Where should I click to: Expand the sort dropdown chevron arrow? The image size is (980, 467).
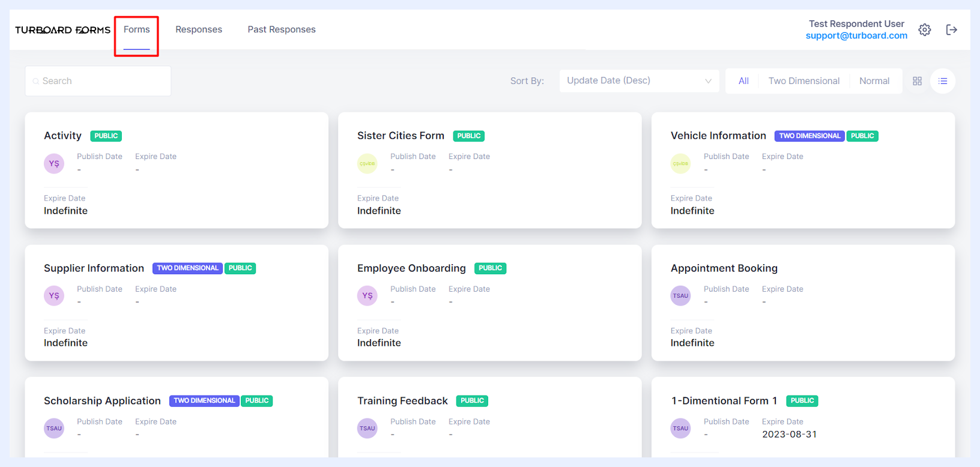708,81
